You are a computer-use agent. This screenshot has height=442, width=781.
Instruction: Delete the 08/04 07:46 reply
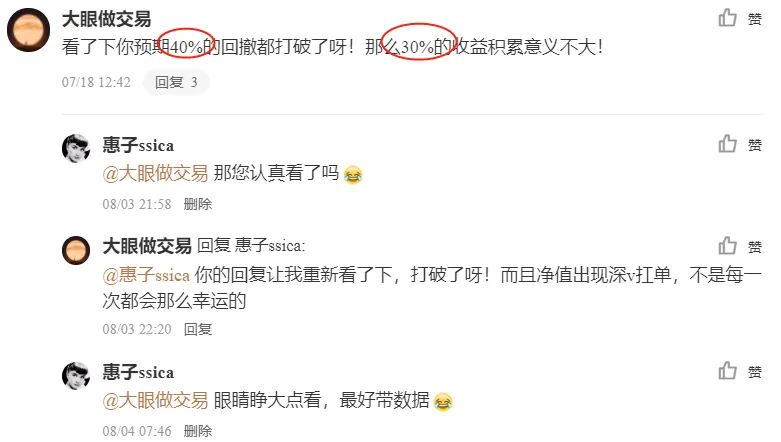pyautogui.click(x=198, y=431)
